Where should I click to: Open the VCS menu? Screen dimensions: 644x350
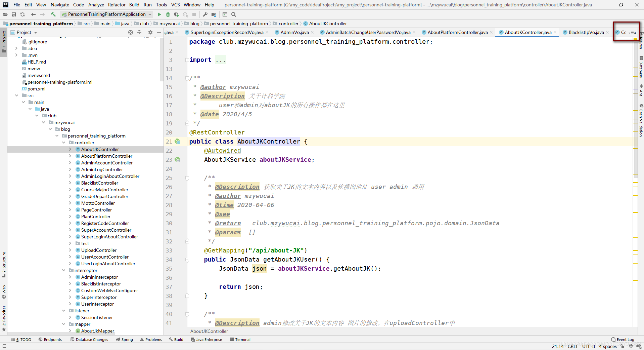tap(176, 5)
